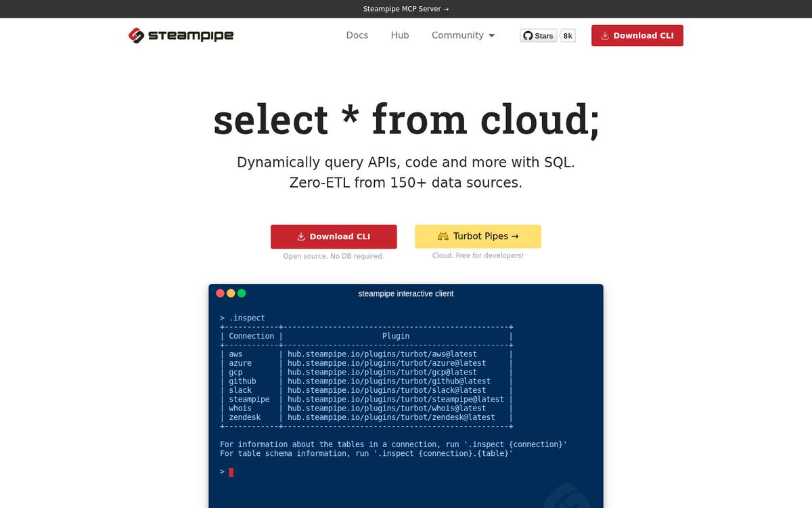Viewport: 812px width, 508px height.
Task: Click the terminal prompt cursor
Action: pos(231,472)
